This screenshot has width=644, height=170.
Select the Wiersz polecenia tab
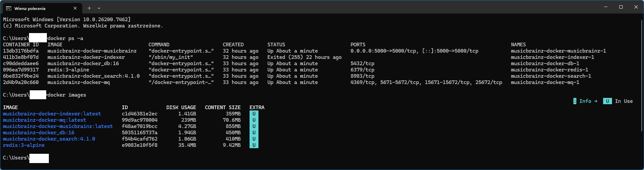[40, 8]
